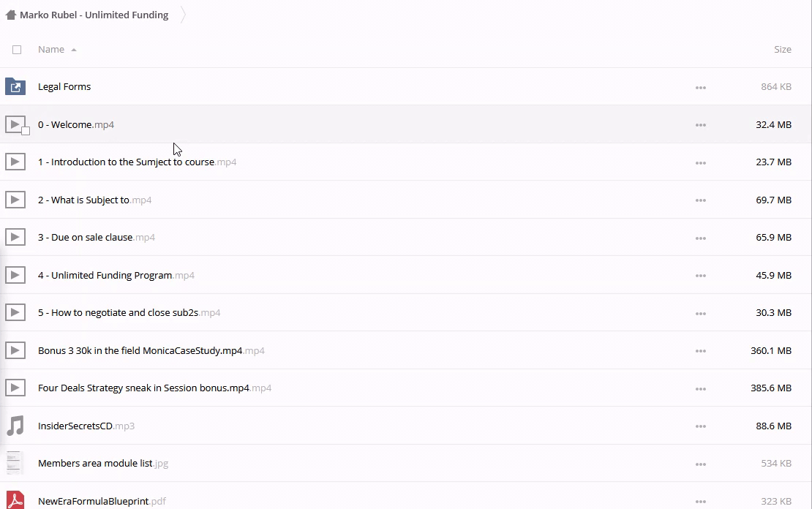812x509 pixels.
Task: Open more options for 4 - Unlimited Funding Program
Action: [x=700, y=276]
